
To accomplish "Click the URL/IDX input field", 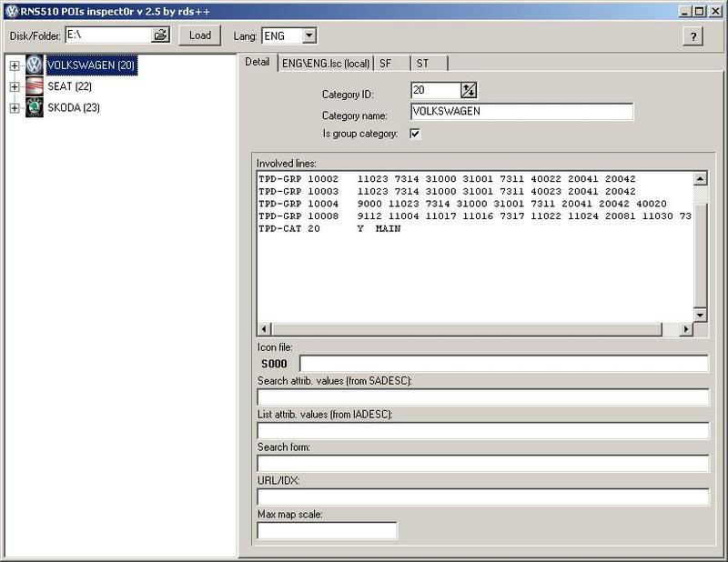I will (x=483, y=497).
